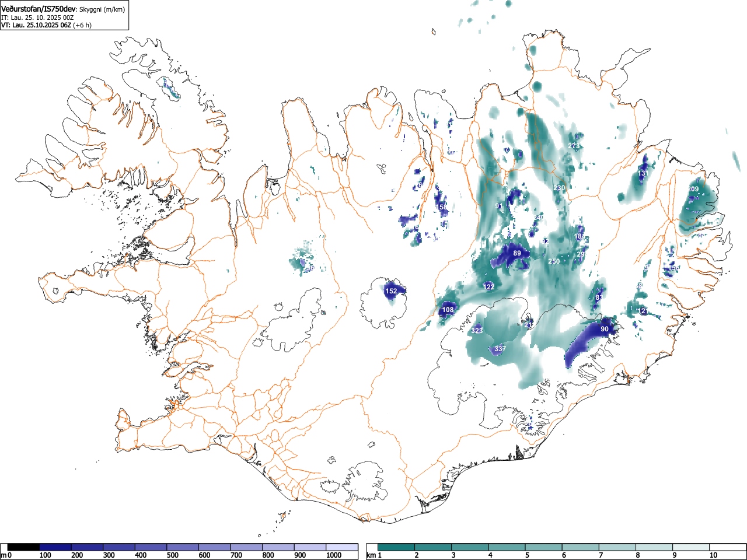Click the 250 value label on the map
The width and height of the screenshot is (747, 560).
click(x=554, y=261)
